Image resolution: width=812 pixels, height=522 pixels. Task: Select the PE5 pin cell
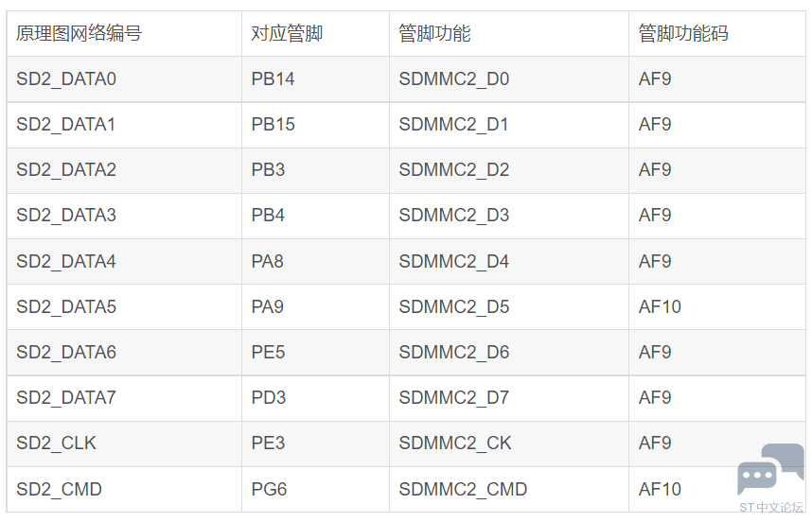315,353
